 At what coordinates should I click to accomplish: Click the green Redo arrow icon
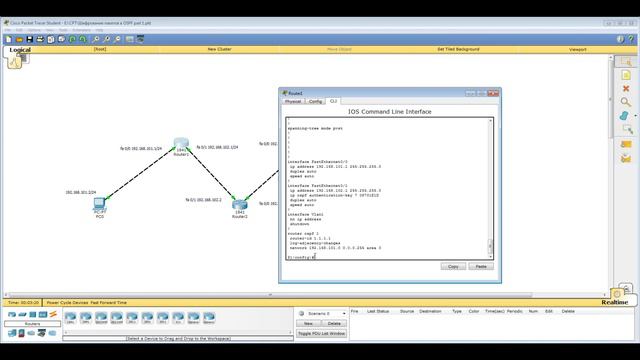(83, 39)
